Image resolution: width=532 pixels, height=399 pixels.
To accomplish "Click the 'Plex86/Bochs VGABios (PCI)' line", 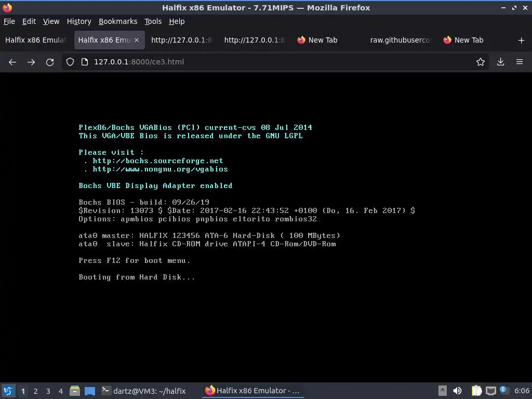I will (x=195, y=128).
